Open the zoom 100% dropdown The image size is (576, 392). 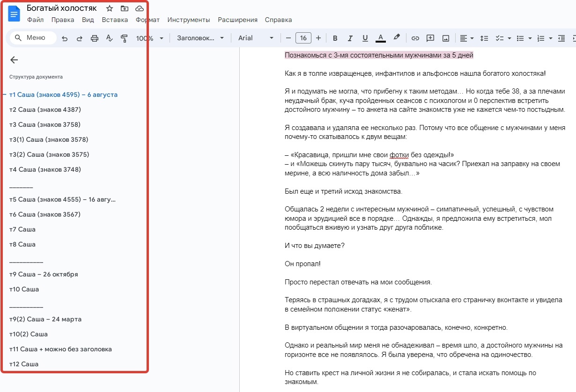[x=150, y=38]
